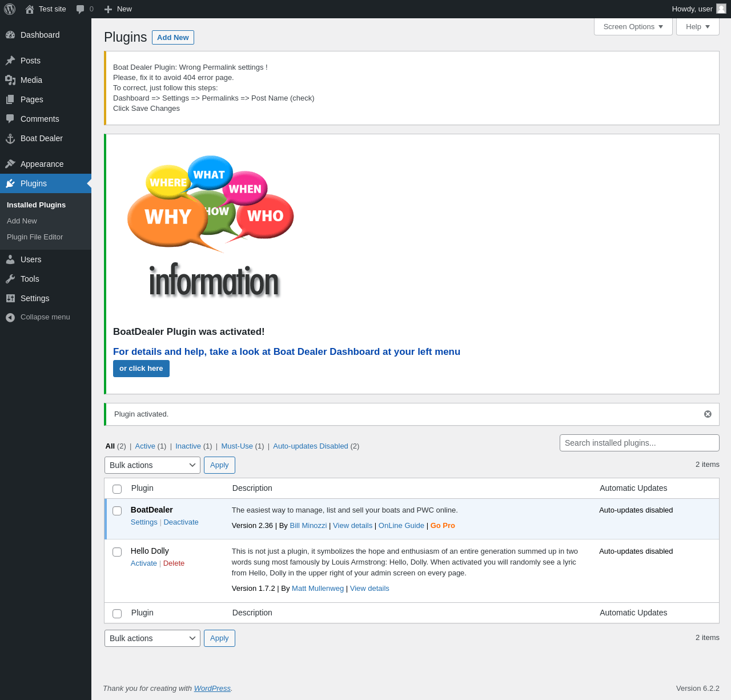The height and width of the screenshot is (700, 731).
Task: Filter plugins by Auto-updates Disabled
Action: [x=311, y=446]
